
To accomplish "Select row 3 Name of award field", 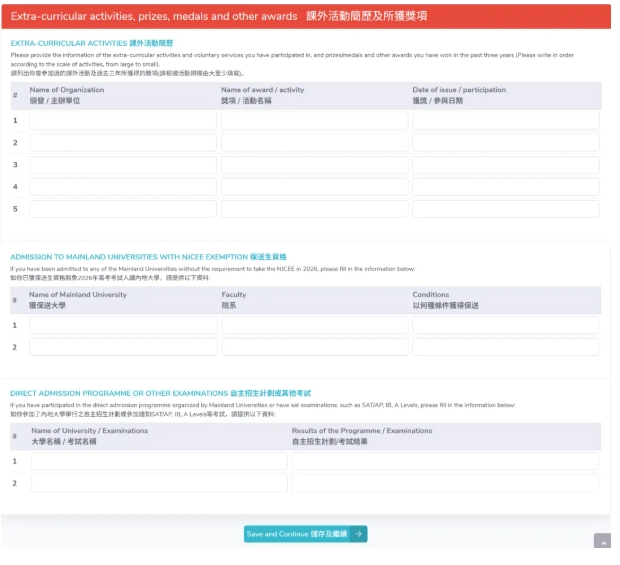I will (x=314, y=165).
